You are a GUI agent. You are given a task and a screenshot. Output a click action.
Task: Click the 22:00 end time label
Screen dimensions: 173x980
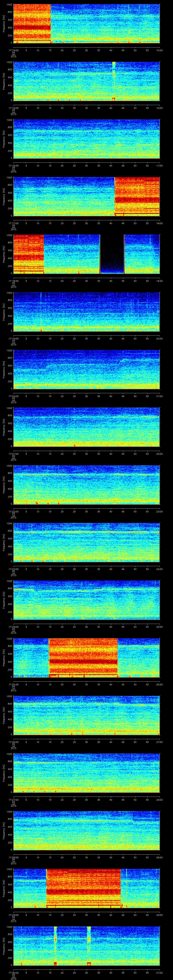point(159,454)
